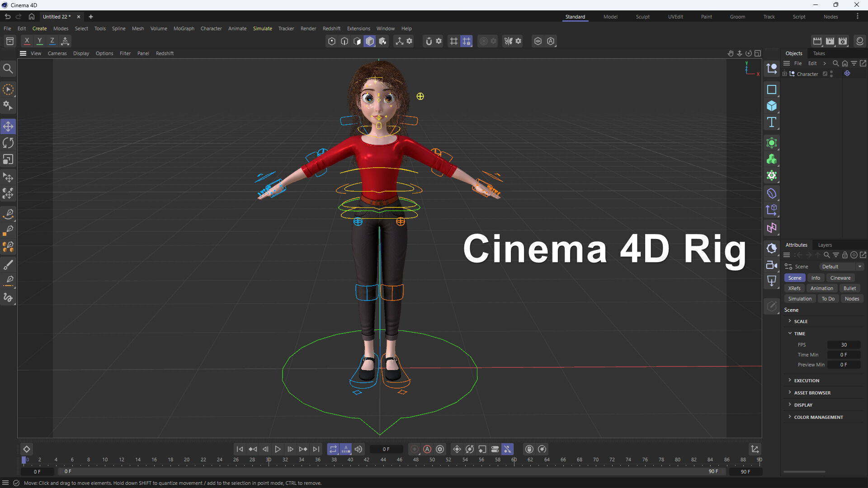This screenshot has width=868, height=488.
Task: Add a Text spline object
Action: coord(772,122)
